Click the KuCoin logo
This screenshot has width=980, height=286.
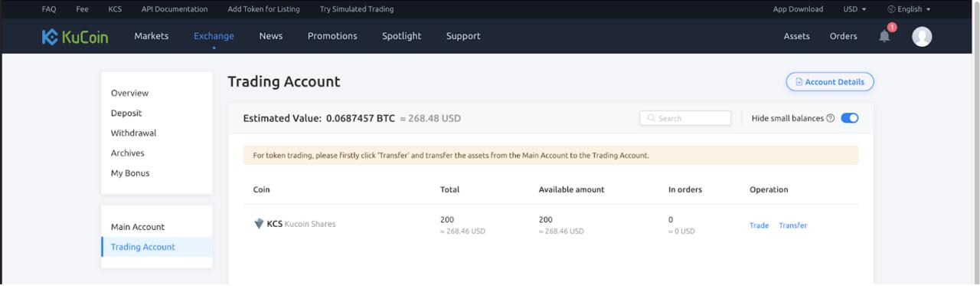click(75, 36)
